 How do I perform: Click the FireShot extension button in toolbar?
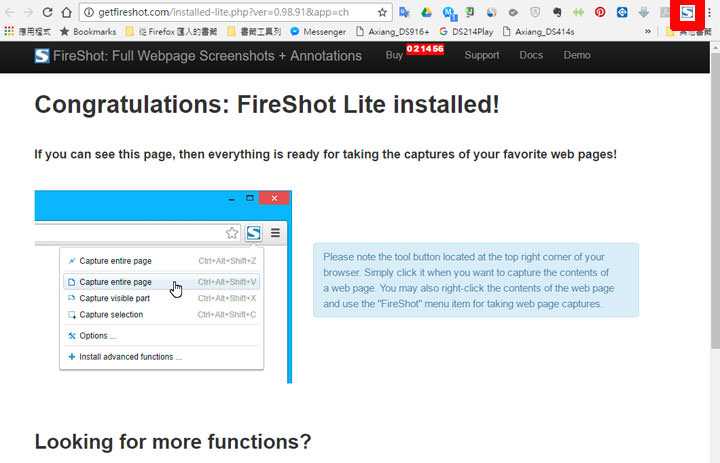[687, 12]
